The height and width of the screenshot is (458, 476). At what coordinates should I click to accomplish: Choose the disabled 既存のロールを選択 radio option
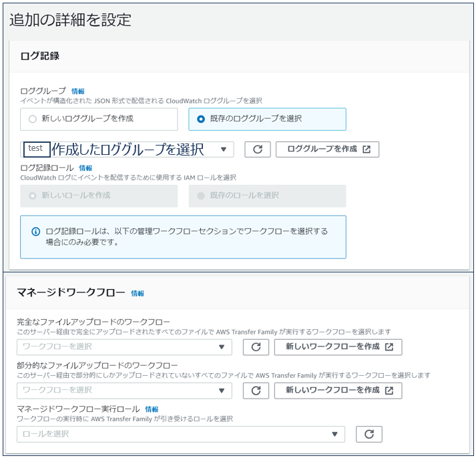coord(267,196)
